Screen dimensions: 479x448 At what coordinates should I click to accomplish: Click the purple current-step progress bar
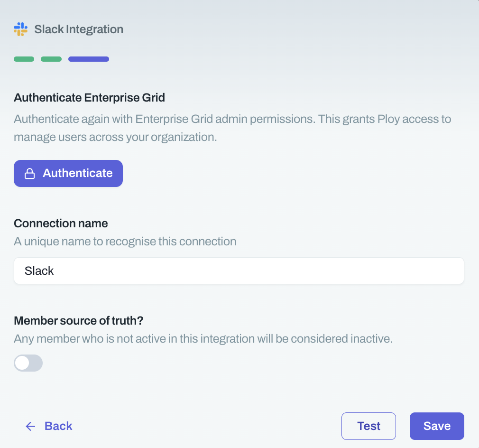89,59
